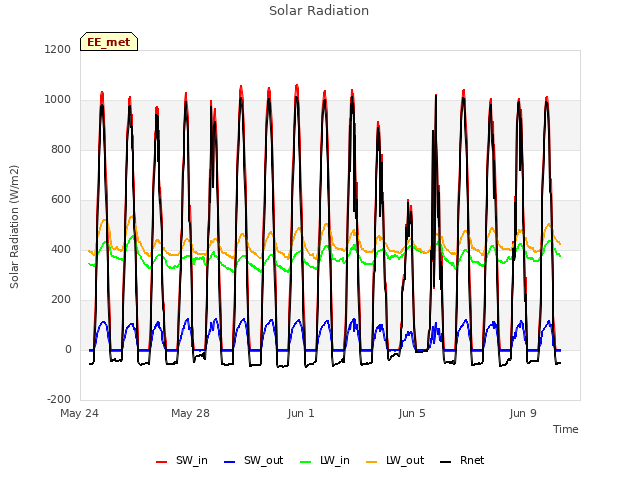Click the 0 y-axis tick label

(x=68, y=349)
